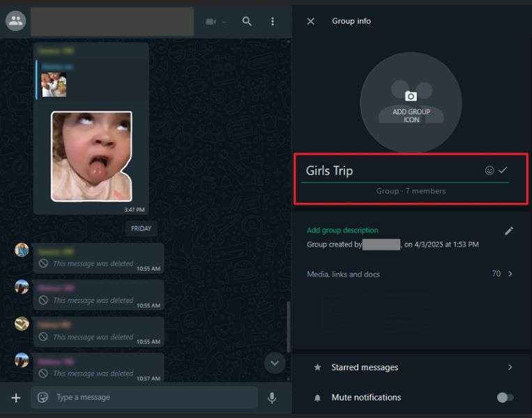Viewport: 532px width, 418px height.
Task: Confirm group name with checkmark icon
Action: click(503, 171)
